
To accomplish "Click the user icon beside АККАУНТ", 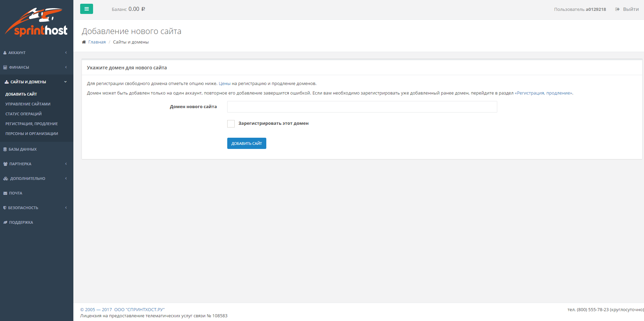I will (x=5, y=53).
